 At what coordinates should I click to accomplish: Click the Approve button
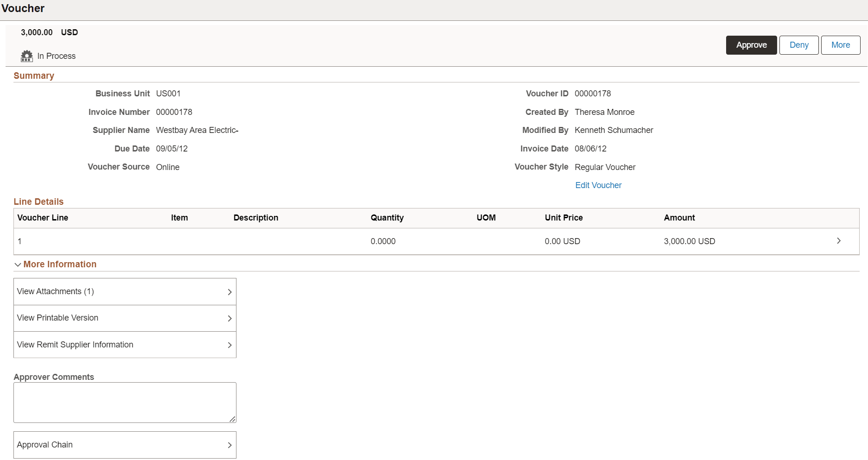(x=751, y=45)
